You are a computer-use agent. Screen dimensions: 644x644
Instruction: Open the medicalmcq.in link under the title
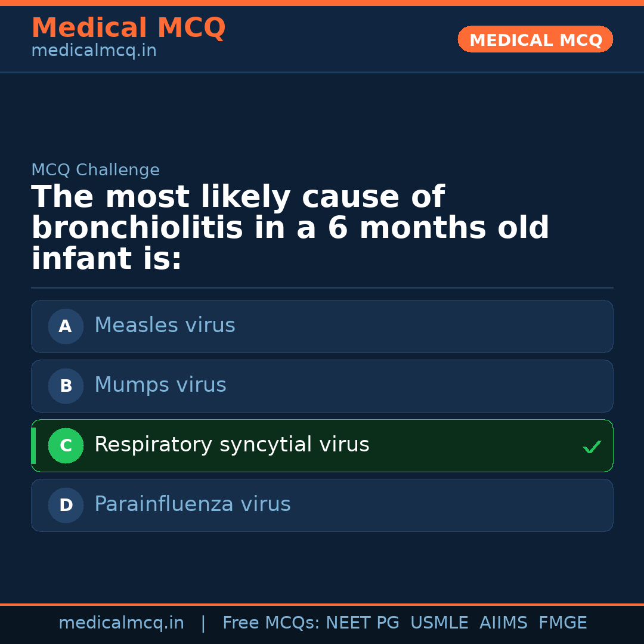pos(94,51)
